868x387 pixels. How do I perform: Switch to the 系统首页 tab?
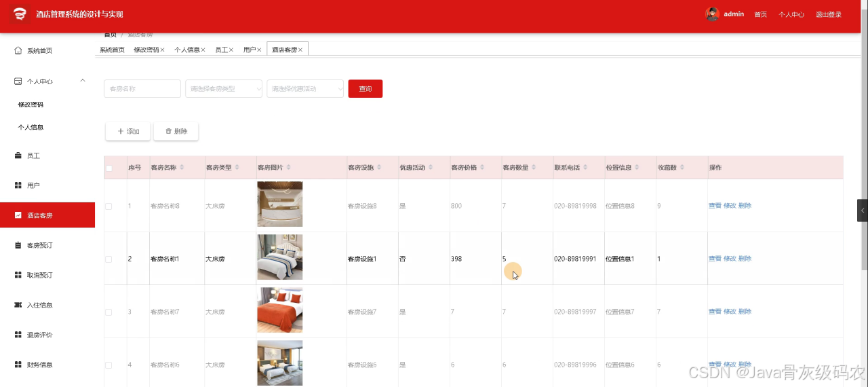pos(112,50)
